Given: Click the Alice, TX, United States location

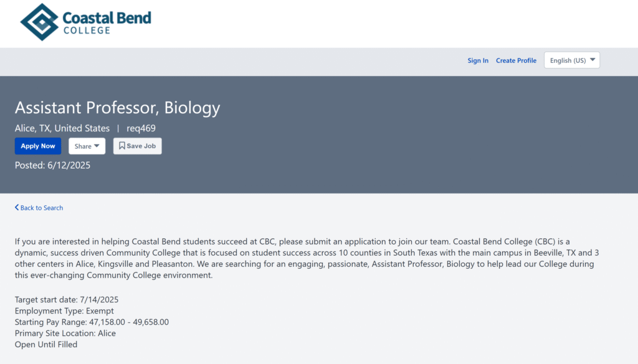Looking at the screenshot, I should click(x=62, y=129).
